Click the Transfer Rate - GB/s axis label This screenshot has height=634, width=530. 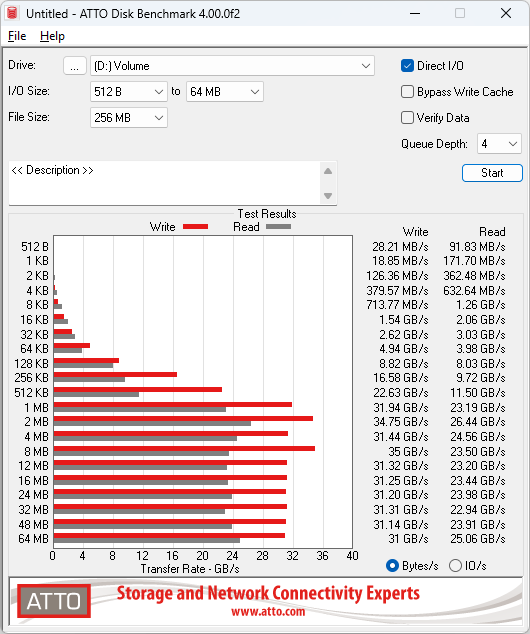point(190,569)
